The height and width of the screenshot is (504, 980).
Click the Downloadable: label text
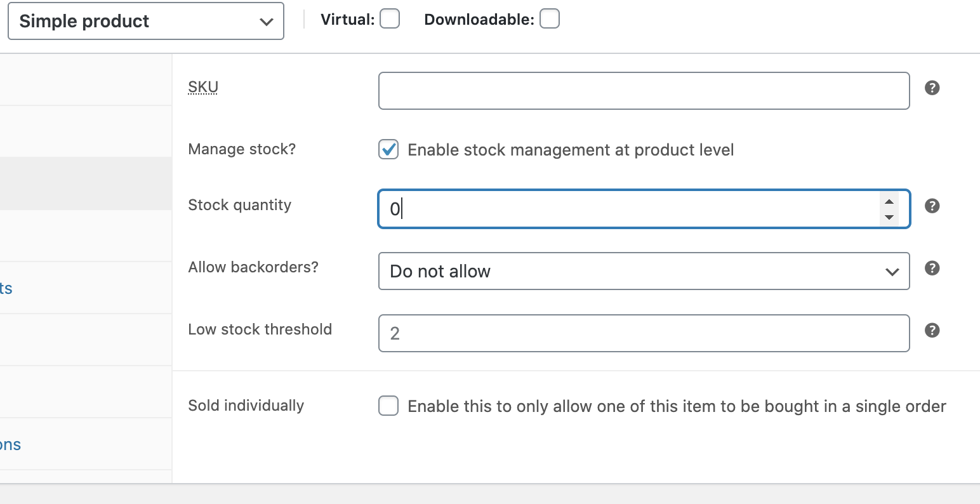[479, 20]
